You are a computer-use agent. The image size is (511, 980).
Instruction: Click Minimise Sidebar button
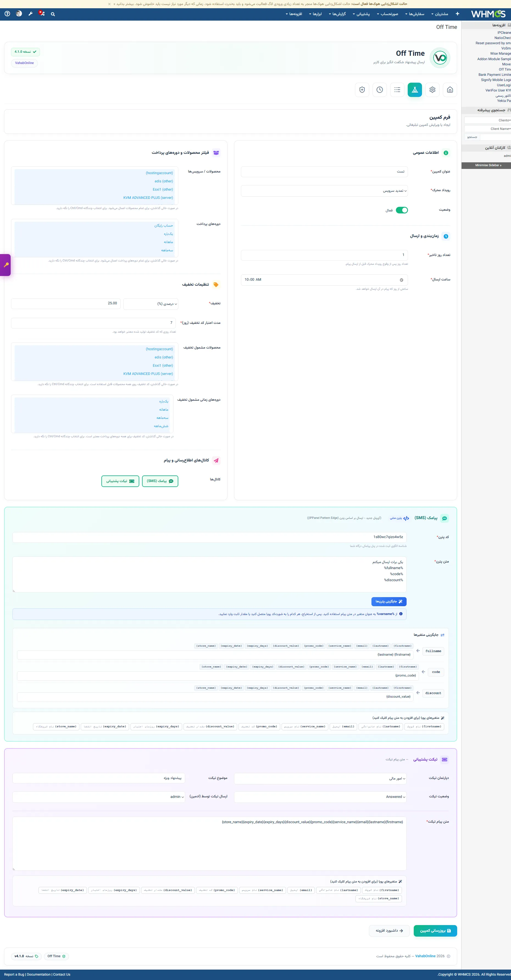[x=486, y=166]
